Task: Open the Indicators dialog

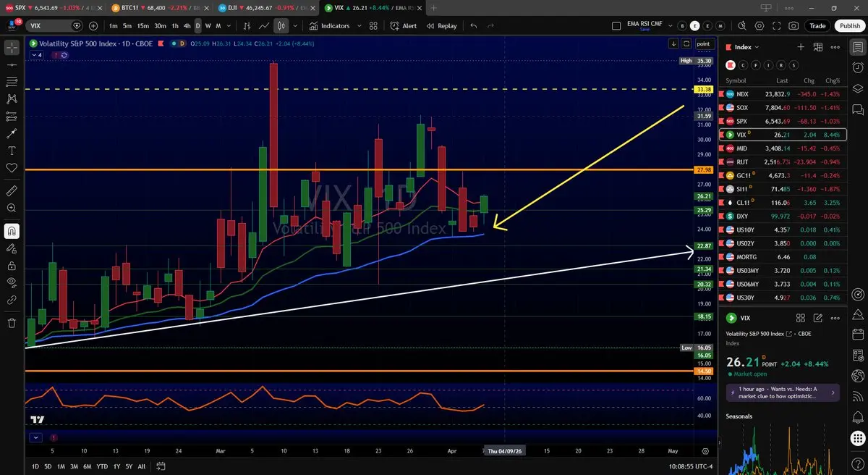Action: [330, 26]
